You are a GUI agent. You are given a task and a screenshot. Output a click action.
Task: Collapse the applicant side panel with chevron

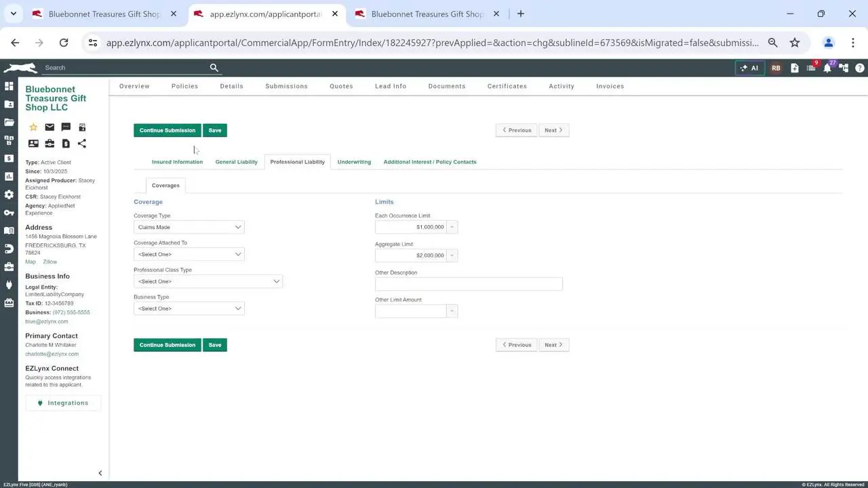100,473
